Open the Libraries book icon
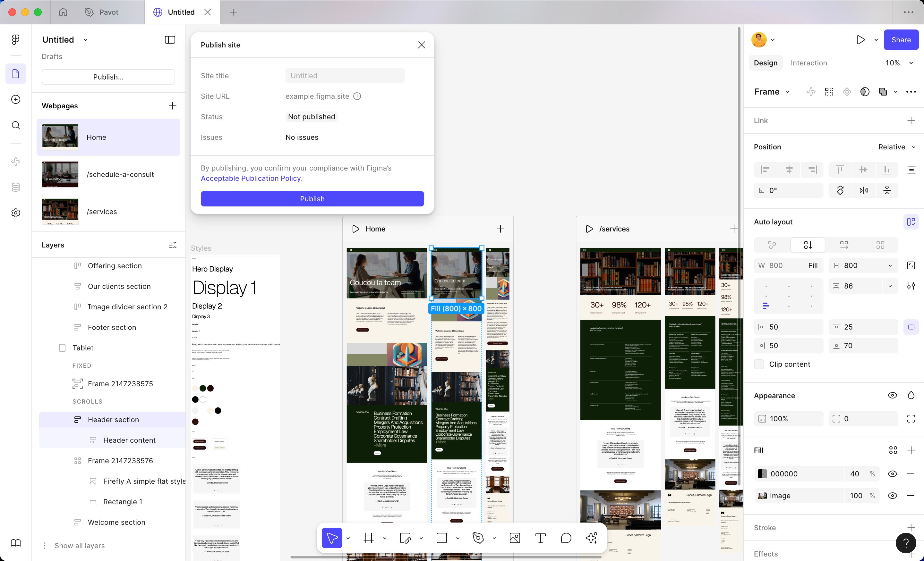The image size is (924, 561). (15, 543)
